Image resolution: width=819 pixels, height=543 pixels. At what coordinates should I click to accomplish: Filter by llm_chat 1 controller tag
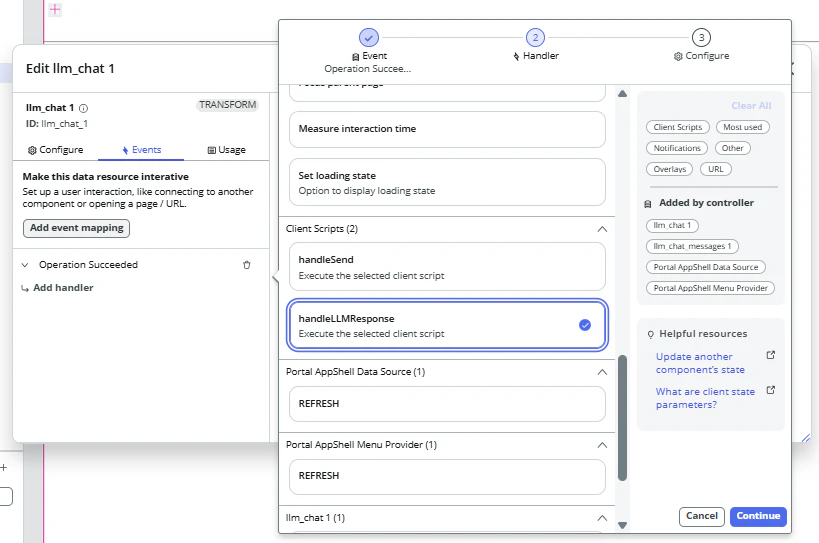672,225
